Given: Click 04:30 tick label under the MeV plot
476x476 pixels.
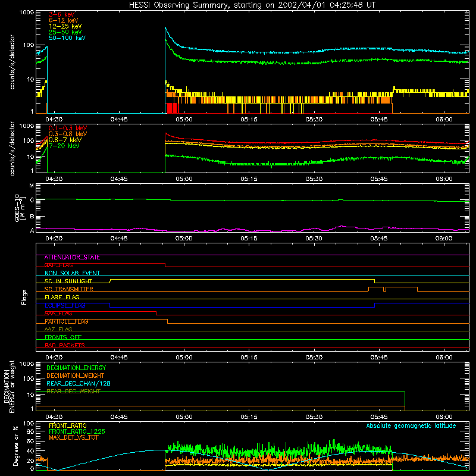Looking at the screenshot, I should pyautogui.click(x=54, y=179).
